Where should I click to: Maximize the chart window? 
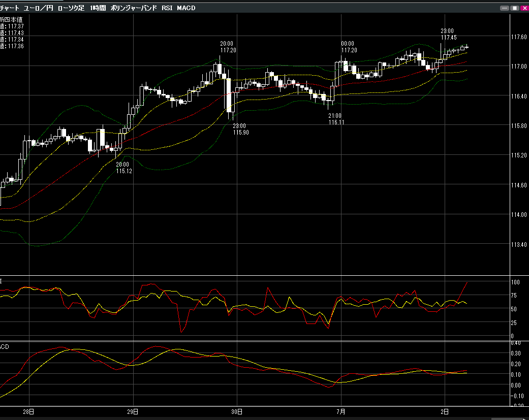click(x=514, y=8)
